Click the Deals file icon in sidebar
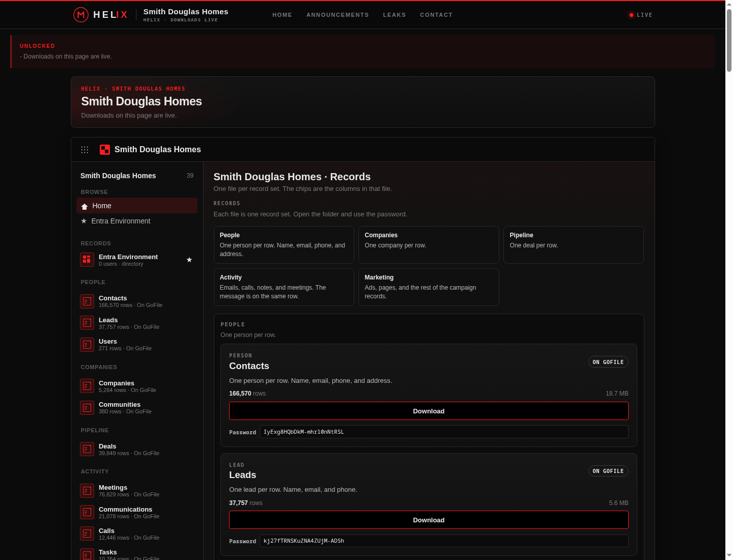 [x=87, y=449]
